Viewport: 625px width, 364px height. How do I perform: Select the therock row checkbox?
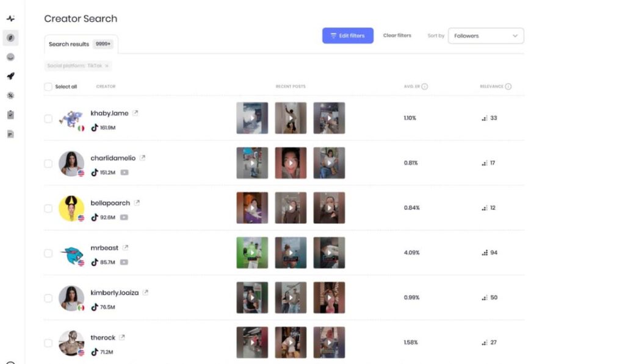[x=48, y=343]
